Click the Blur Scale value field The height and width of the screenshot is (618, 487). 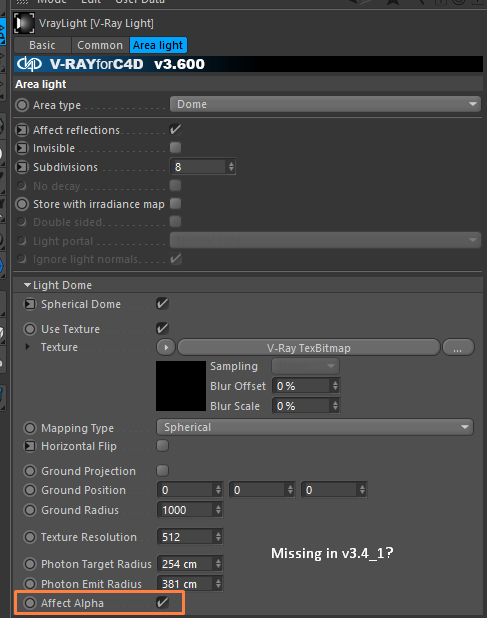pyautogui.click(x=302, y=406)
